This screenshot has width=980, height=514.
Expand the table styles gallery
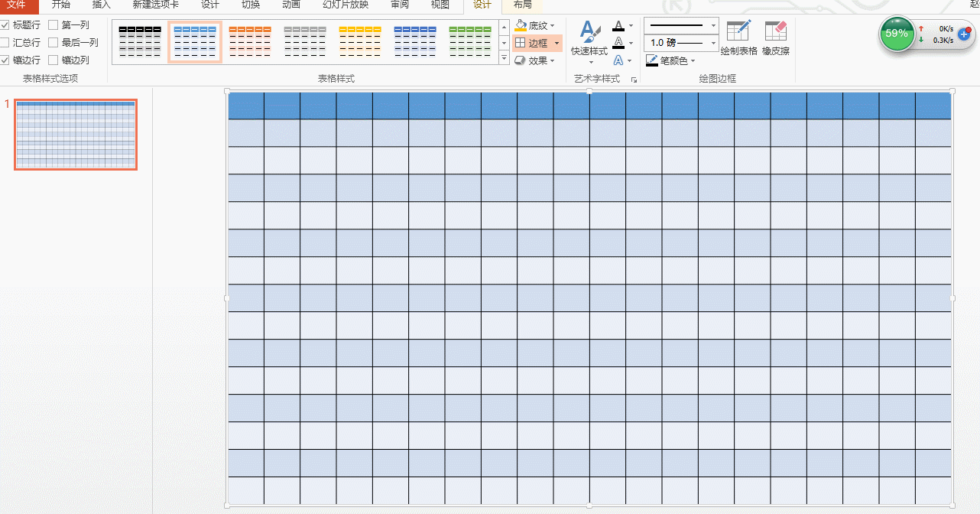click(504, 58)
